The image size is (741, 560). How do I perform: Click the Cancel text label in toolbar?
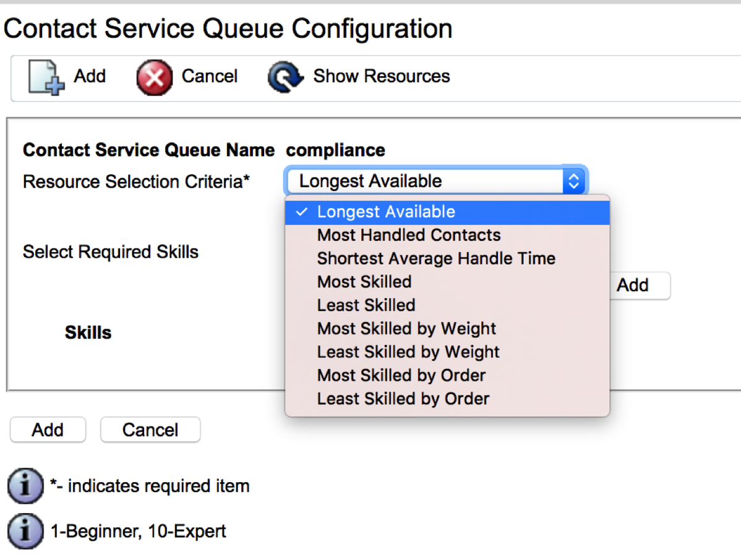[x=209, y=77]
